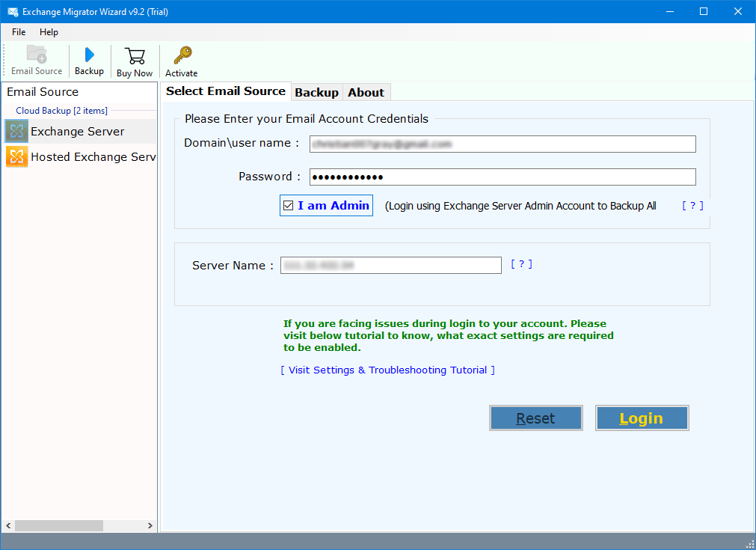The width and height of the screenshot is (756, 550).
Task: Close the Exchange Migrator Wizard window
Action: [737, 11]
